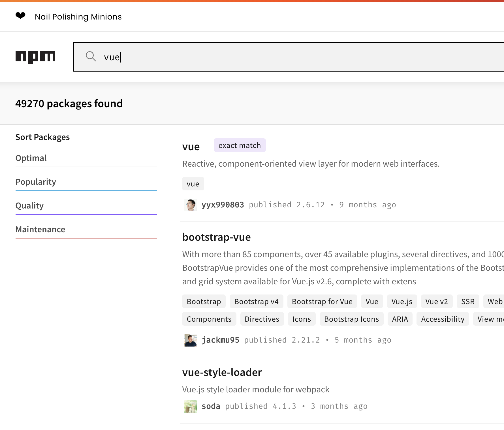Open the vue package title
504x430 pixels.
pyautogui.click(x=191, y=147)
